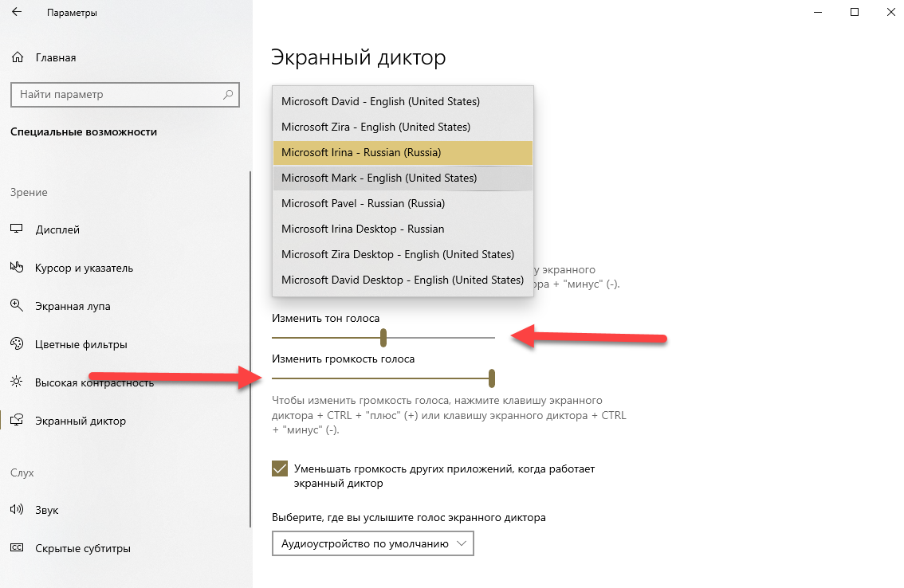
Task: Click the home icon beside Главная
Action: click(x=18, y=57)
